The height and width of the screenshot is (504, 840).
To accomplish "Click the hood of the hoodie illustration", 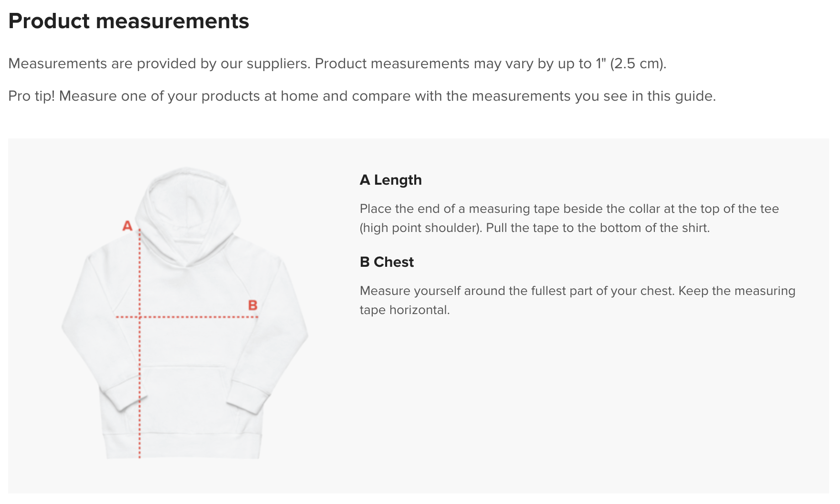I will point(187,200).
